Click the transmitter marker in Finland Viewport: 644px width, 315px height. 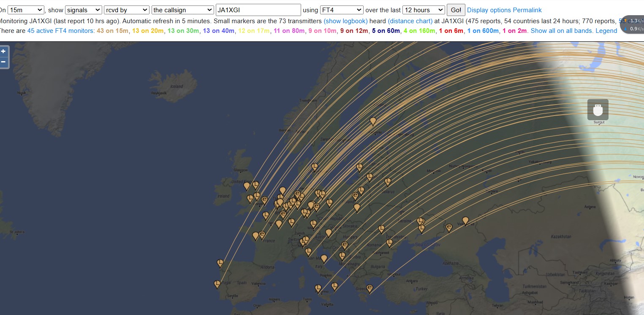(x=373, y=121)
